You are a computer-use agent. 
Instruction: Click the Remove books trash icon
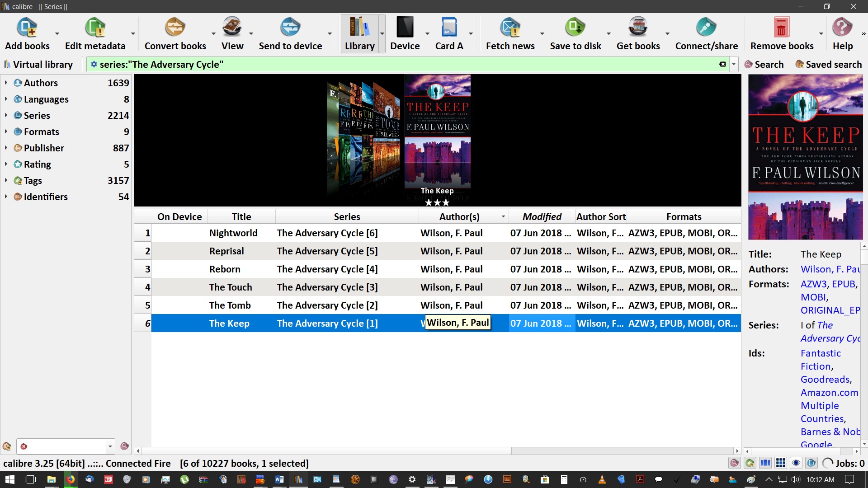click(781, 28)
